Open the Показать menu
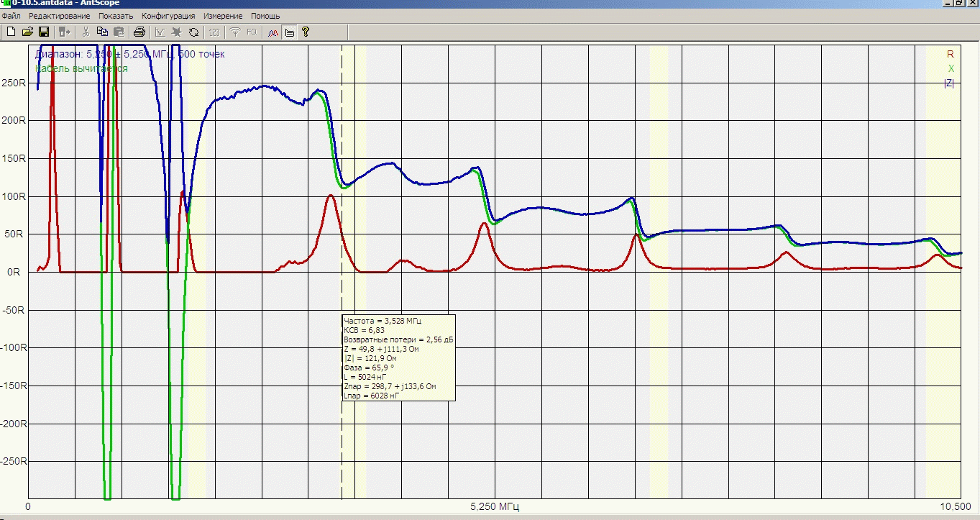 click(x=116, y=16)
